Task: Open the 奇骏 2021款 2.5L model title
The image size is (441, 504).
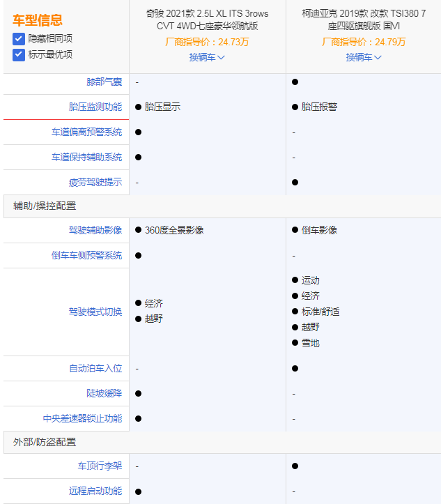Action: pyautogui.click(x=207, y=20)
